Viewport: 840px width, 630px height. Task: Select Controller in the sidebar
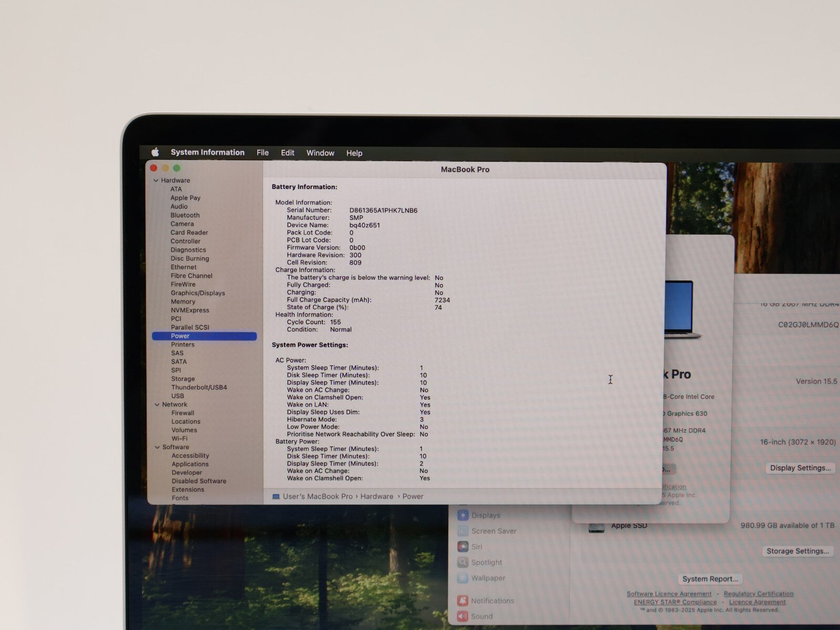tap(185, 241)
